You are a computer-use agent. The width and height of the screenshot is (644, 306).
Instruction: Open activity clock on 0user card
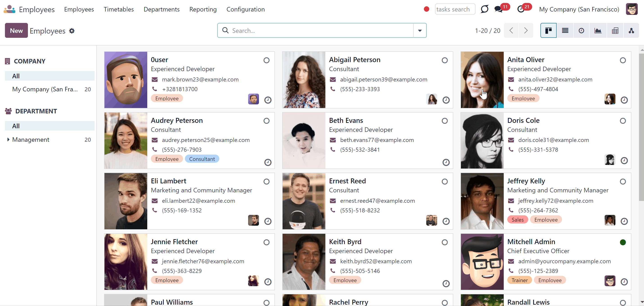click(x=268, y=100)
